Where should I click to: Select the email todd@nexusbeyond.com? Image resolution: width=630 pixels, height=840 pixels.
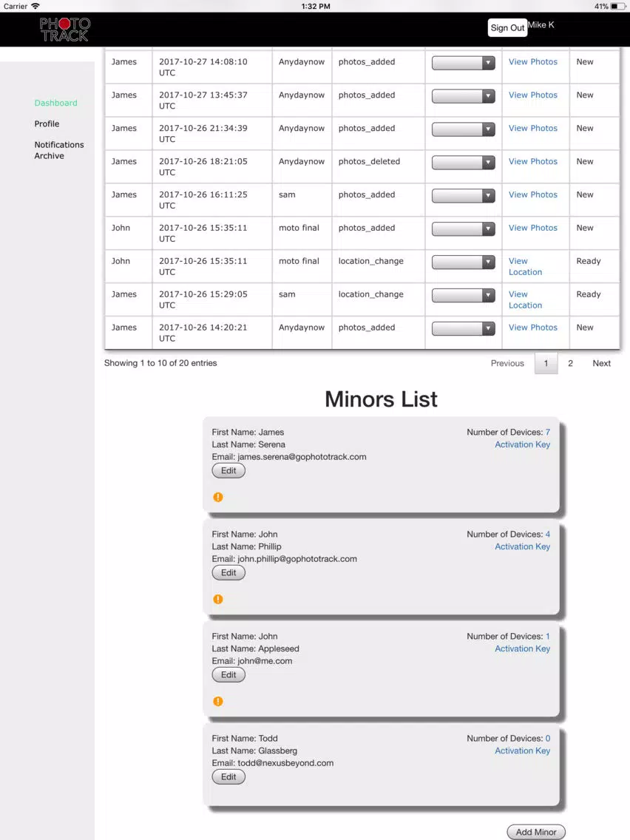point(285,763)
